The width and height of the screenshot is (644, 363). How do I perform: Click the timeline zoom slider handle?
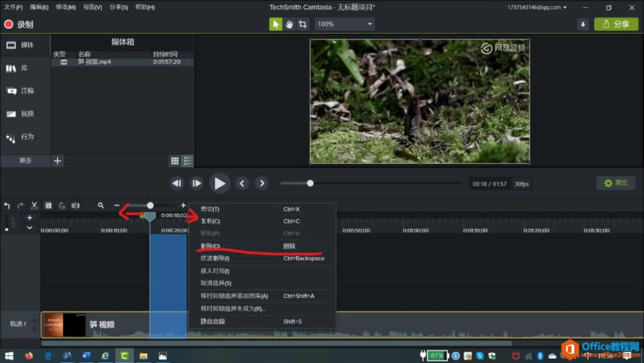click(x=150, y=206)
